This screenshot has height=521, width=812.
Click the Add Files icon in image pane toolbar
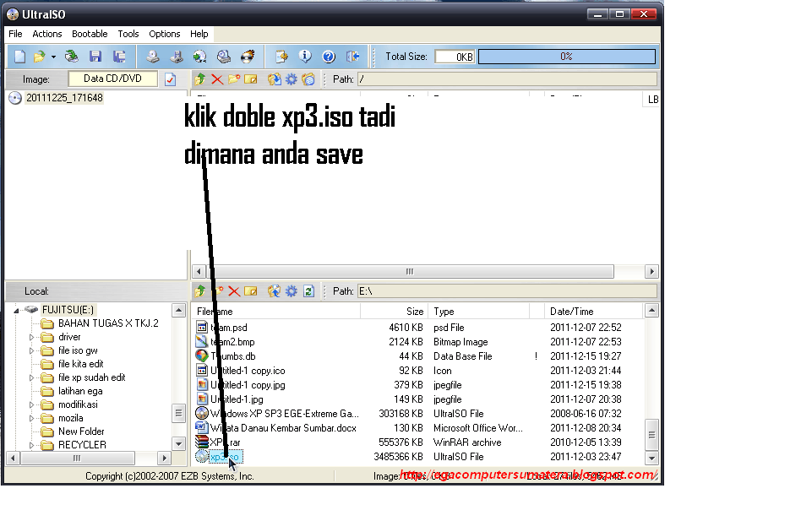point(308,79)
